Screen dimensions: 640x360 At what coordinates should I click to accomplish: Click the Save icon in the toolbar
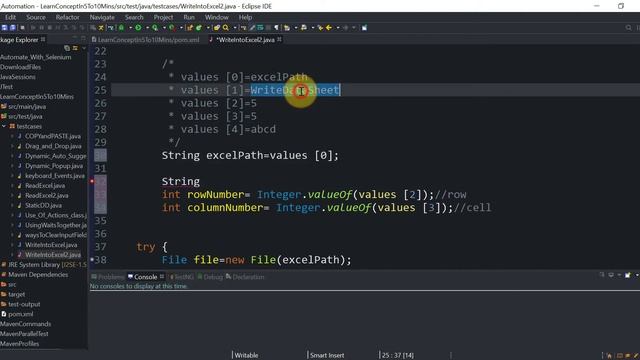(5, 28)
